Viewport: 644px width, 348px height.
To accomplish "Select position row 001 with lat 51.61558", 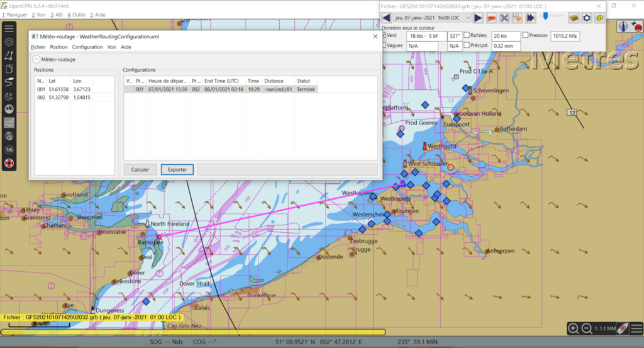I will point(74,89).
